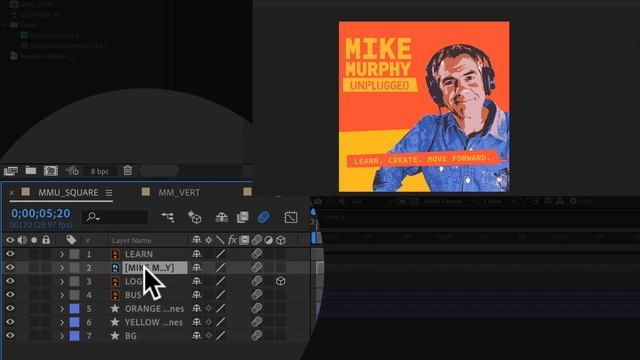
Task: Click the timeline layer search field
Action: pos(115,217)
